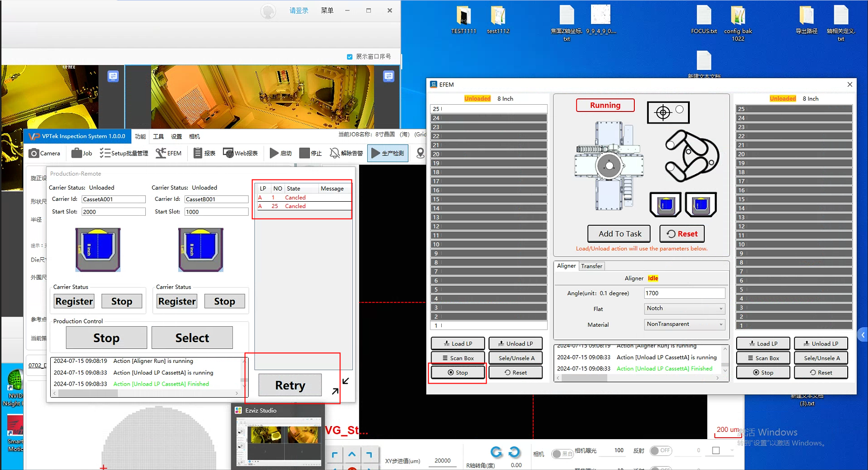Open the EFEM toolbar item
Screen dimensions: 868x470
[168, 153]
